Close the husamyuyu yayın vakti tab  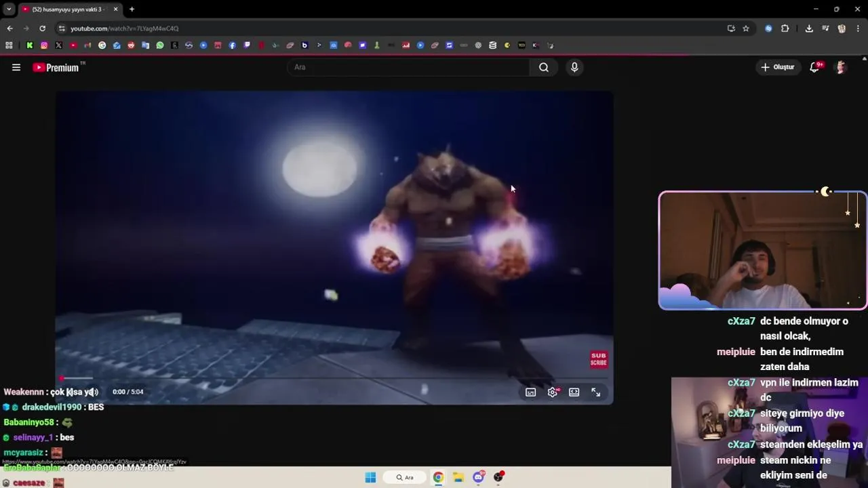115,9
